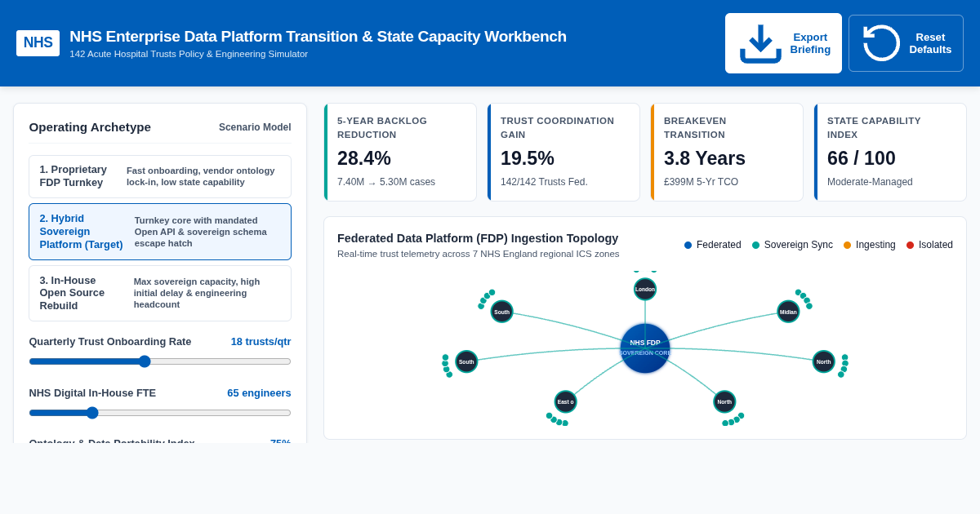Screen dimensions: 980x514
Task: Click the teal Sovereign Sync legend dot
Action: (x=755, y=245)
